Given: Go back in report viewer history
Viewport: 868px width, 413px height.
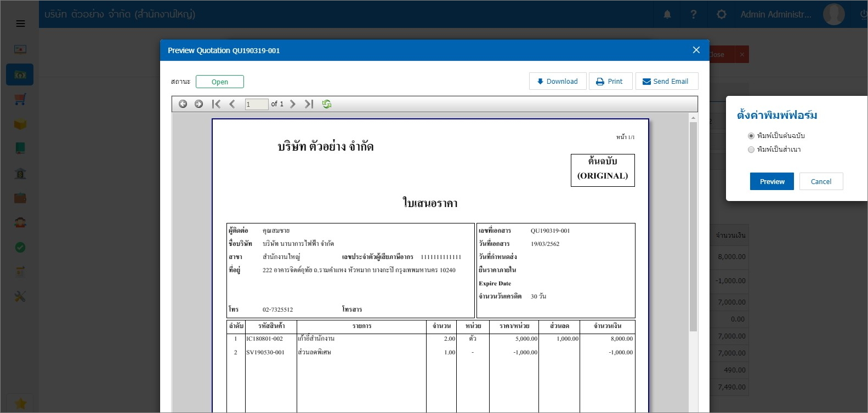Looking at the screenshot, I should tap(183, 104).
